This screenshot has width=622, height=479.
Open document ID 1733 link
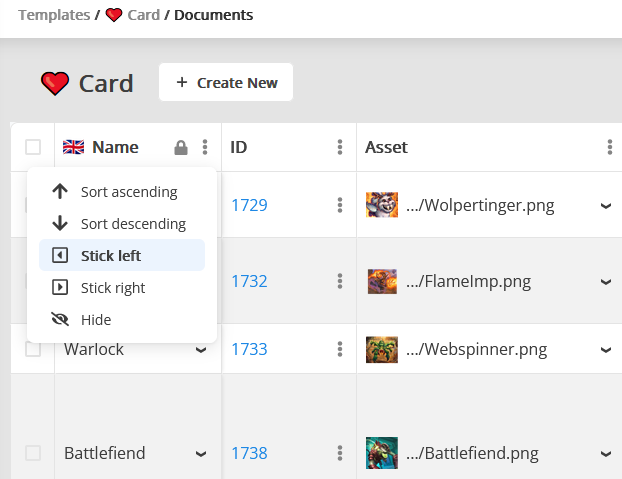(x=249, y=349)
